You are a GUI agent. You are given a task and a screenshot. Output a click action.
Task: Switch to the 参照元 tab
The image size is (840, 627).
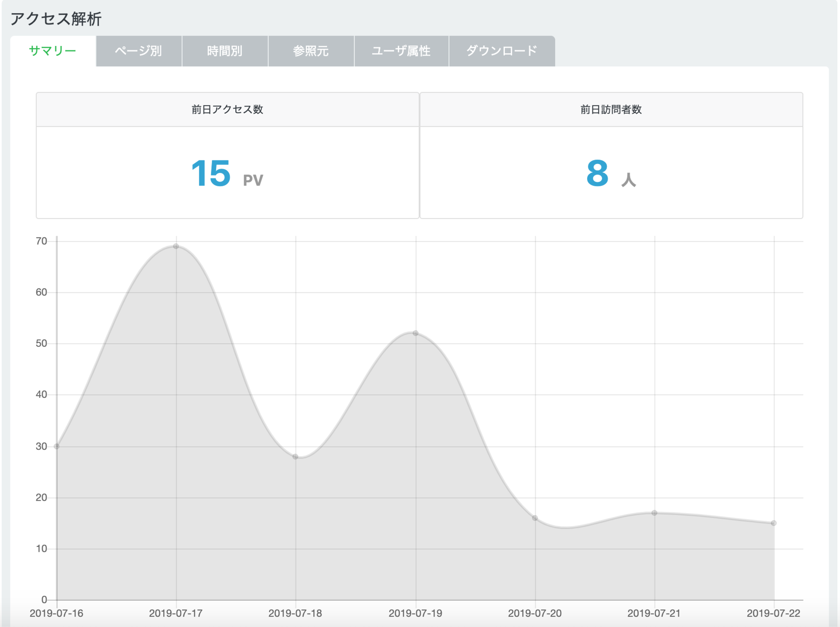click(x=311, y=51)
